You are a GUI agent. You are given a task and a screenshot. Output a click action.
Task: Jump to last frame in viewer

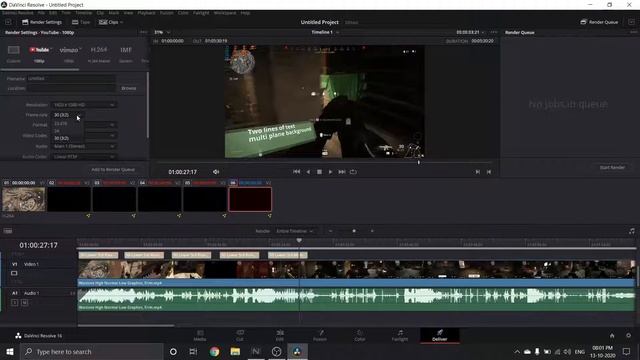coord(342,172)
